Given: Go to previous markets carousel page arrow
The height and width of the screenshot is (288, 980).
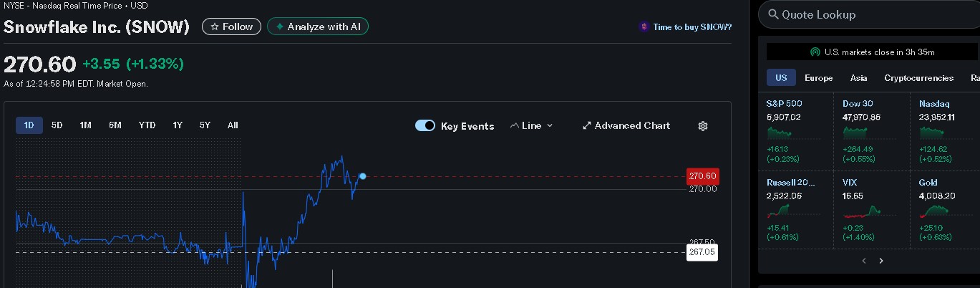Looking at the screenshot, I should pos(863,261).
